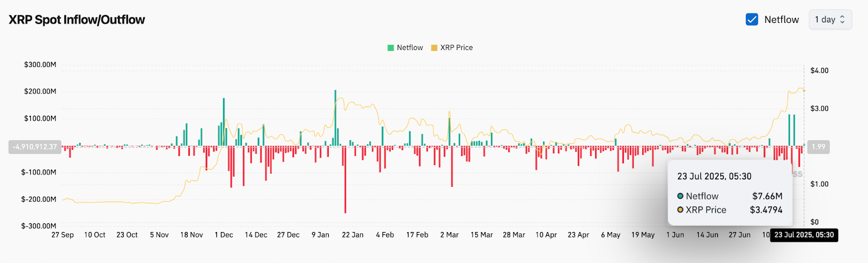Image resolution: width=868 pixels, height=263 pixels.
Task: Click the 18 Nov date label
Action: pos(192,235)
